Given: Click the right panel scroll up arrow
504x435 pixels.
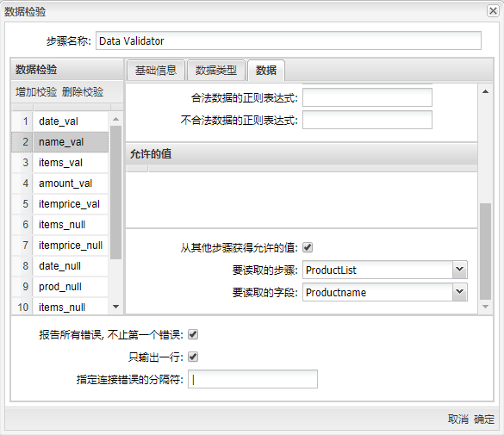Looking at the screenshot, I should coord(485,92).
